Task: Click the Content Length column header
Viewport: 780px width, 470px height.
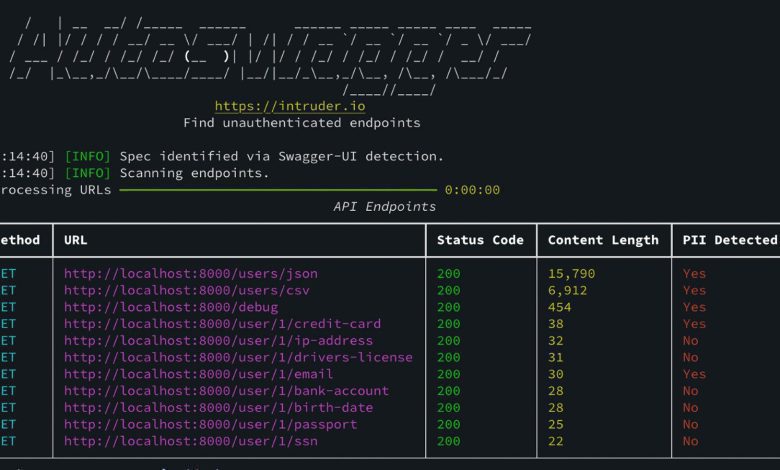Action: [603, 240]
